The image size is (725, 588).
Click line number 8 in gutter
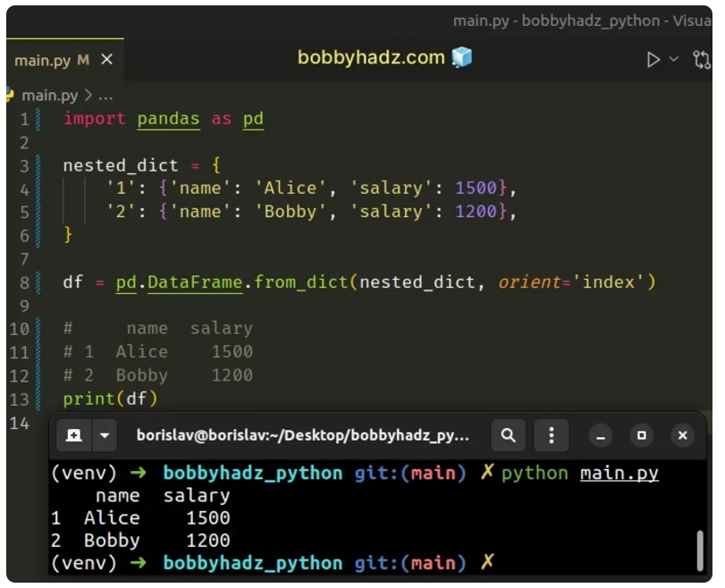click(x=24, y=283)
